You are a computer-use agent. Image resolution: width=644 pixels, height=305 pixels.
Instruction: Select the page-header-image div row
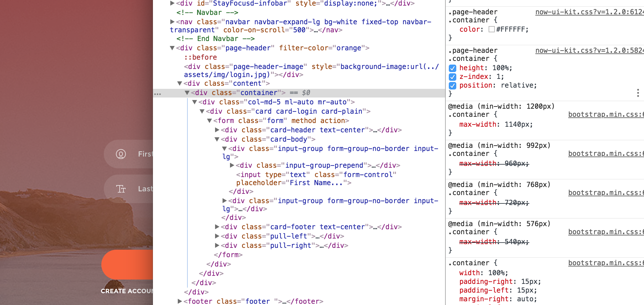pyautogui.click(x=311, y=71)
